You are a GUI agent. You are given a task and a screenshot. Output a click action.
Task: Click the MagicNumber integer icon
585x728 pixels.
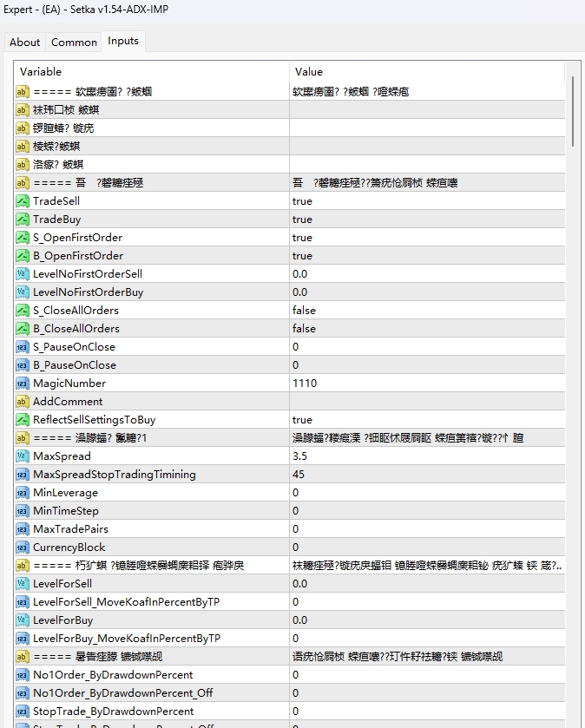coord(23,383)
